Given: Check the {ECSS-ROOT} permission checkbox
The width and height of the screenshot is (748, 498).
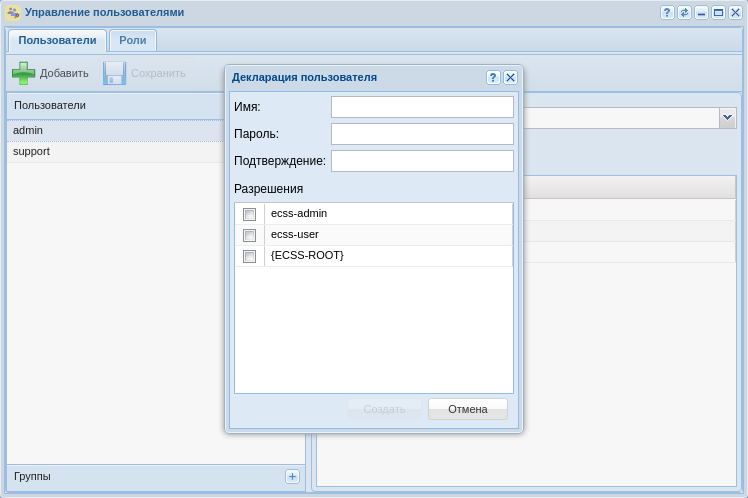Looking at the screenshot, I should [x=249, y=256].
